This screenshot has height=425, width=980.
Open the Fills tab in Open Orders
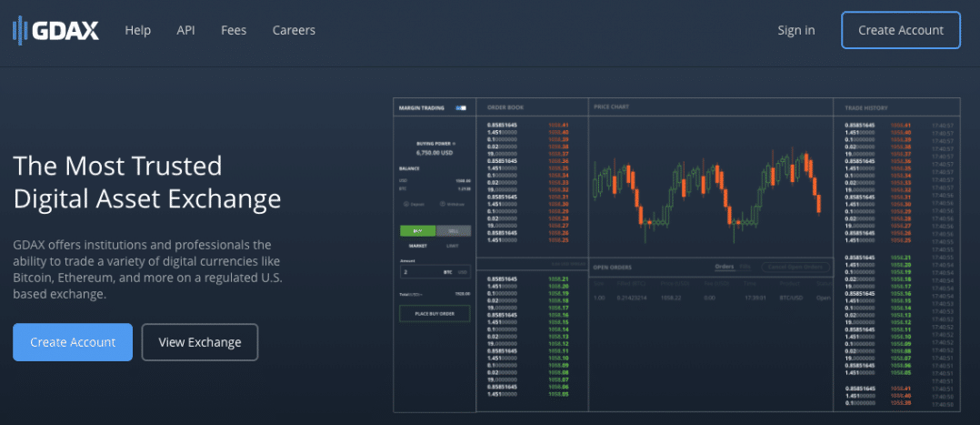[745, 268]
